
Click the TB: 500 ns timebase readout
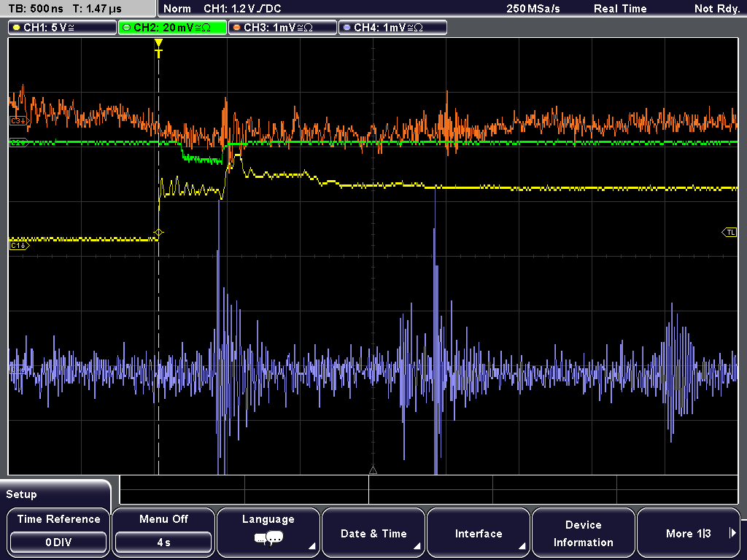[36, 9]
